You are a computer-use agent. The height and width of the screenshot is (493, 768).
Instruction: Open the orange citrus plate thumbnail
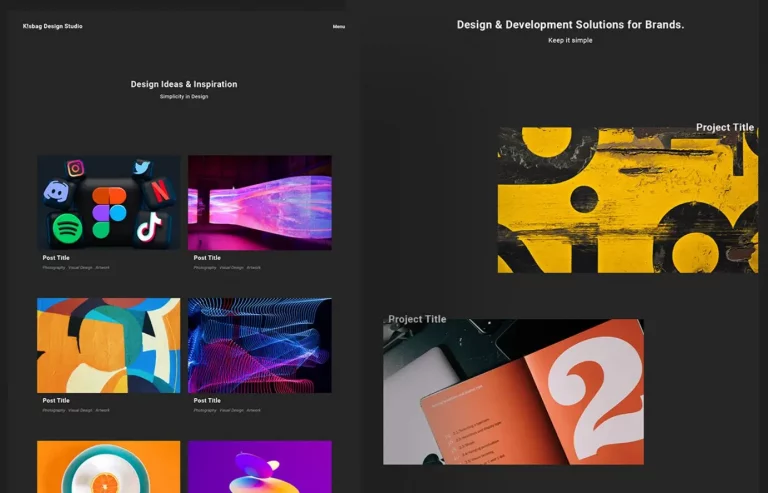point(109,467)
